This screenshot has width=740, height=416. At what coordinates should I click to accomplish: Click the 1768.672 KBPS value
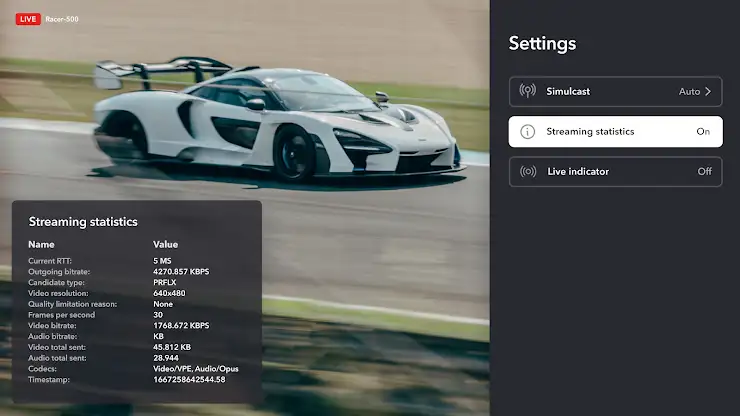(181, 325)
